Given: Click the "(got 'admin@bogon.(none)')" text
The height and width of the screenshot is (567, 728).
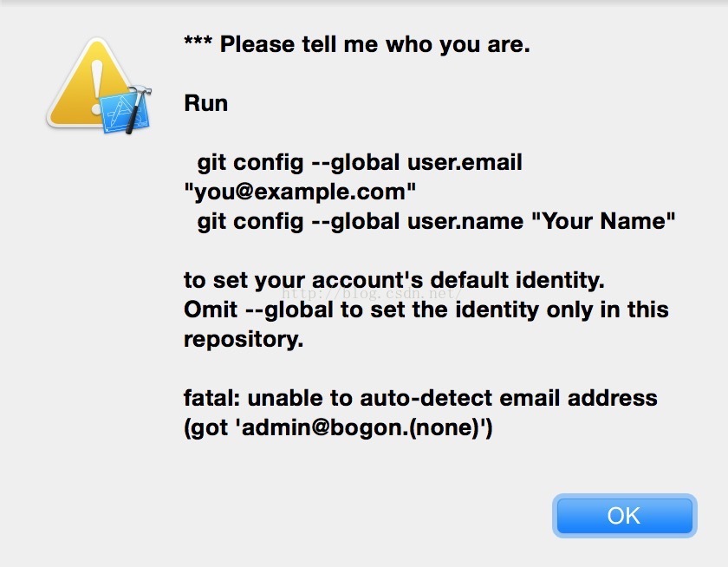Looking at the screenshot, I should [338, 427].
